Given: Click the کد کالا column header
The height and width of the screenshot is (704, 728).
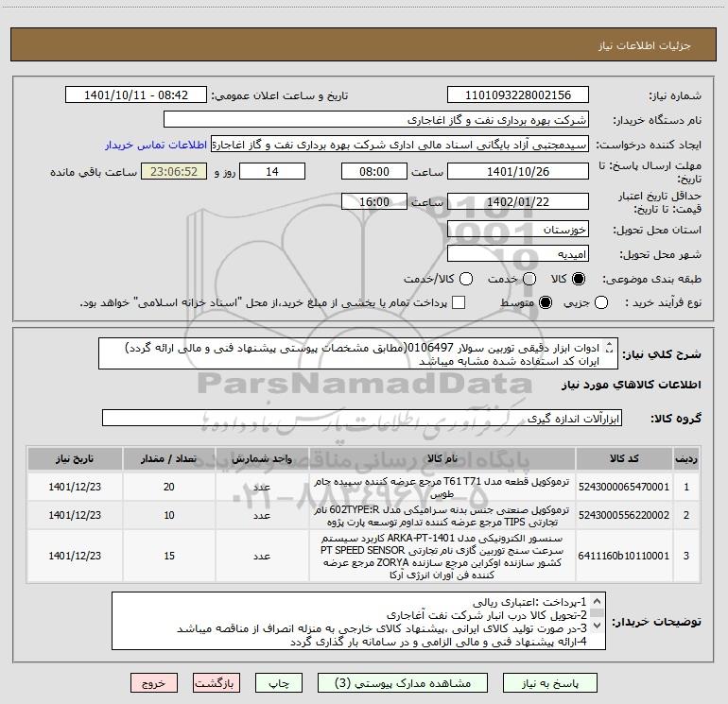Looking at the screenshot, I should [x=624, y=459].
